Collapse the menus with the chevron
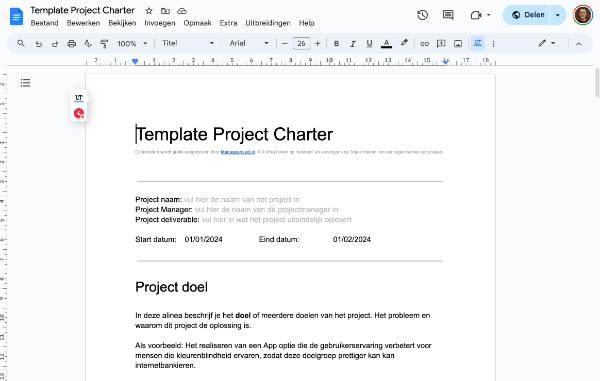Screen dimensions: 600x381 579,44
